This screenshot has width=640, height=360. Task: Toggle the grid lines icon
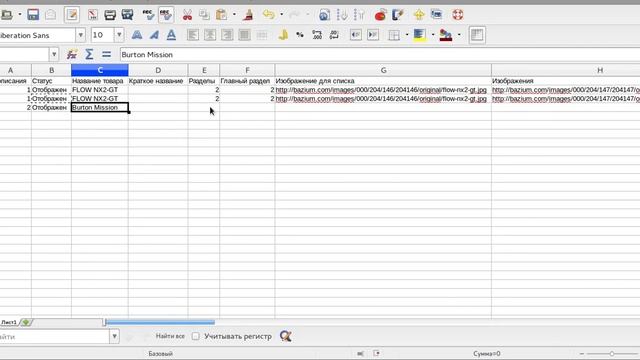[x=477, y=35]
